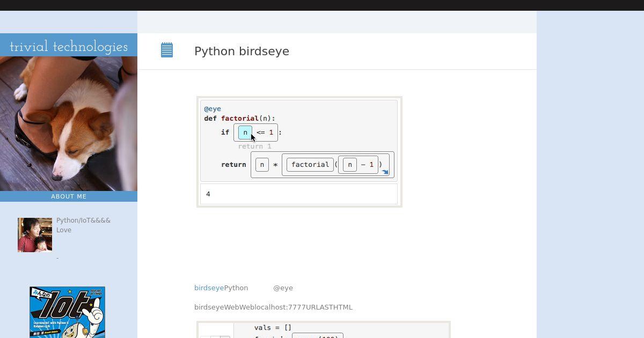The image size is (644, 338).
Task: Click the def factorial(n): line
Action: (x=239, y=119)
